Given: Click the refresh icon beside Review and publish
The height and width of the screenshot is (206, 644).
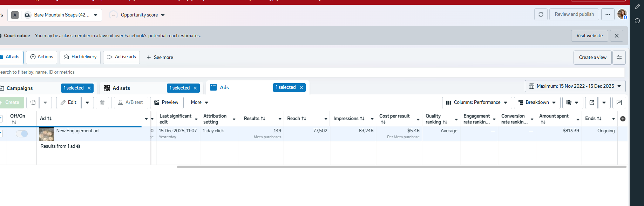Looking at the screenshot, I should pos(541,14).
